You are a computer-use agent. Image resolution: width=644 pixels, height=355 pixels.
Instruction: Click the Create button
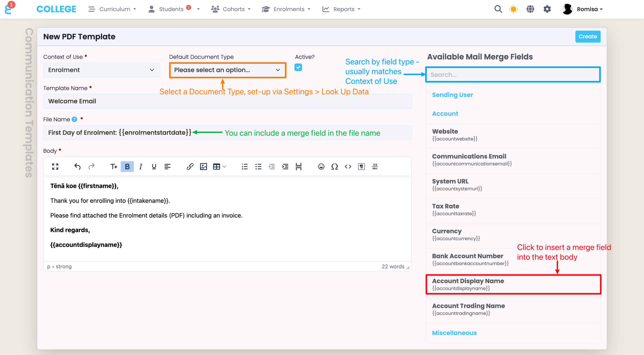coord(588,36)
